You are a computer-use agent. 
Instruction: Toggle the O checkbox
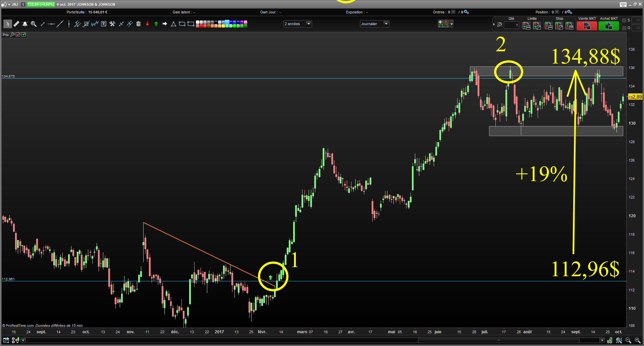click(624, 28)
